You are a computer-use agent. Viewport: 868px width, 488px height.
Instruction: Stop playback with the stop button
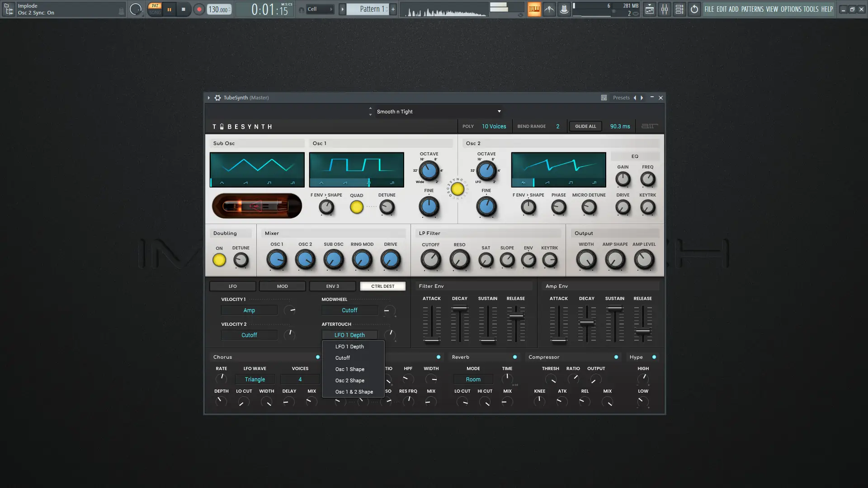(x=183, y=9)
